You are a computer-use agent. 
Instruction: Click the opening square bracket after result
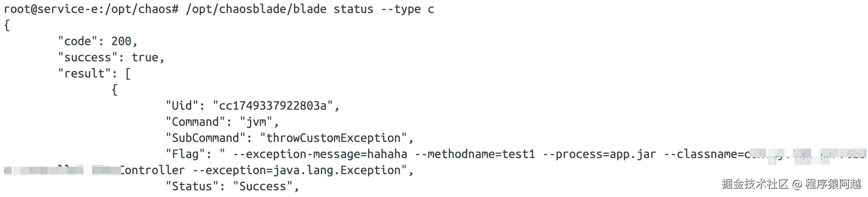128,73
